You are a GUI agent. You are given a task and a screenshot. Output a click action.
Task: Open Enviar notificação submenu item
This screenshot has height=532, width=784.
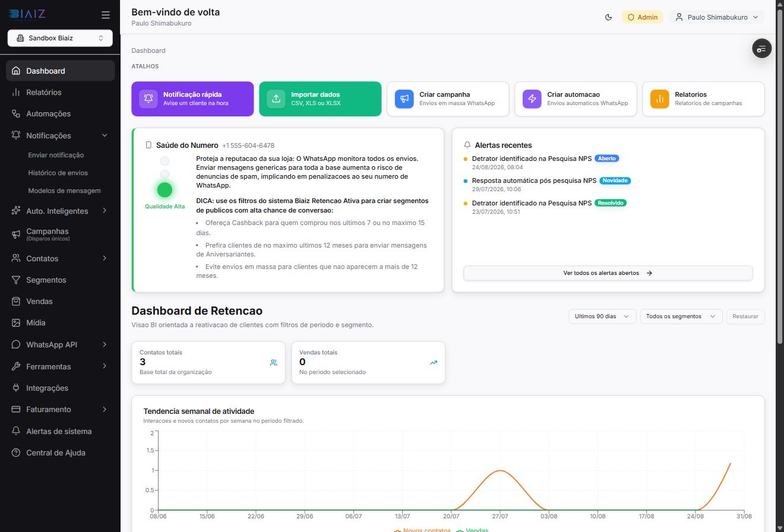click(x=56, y=155)
